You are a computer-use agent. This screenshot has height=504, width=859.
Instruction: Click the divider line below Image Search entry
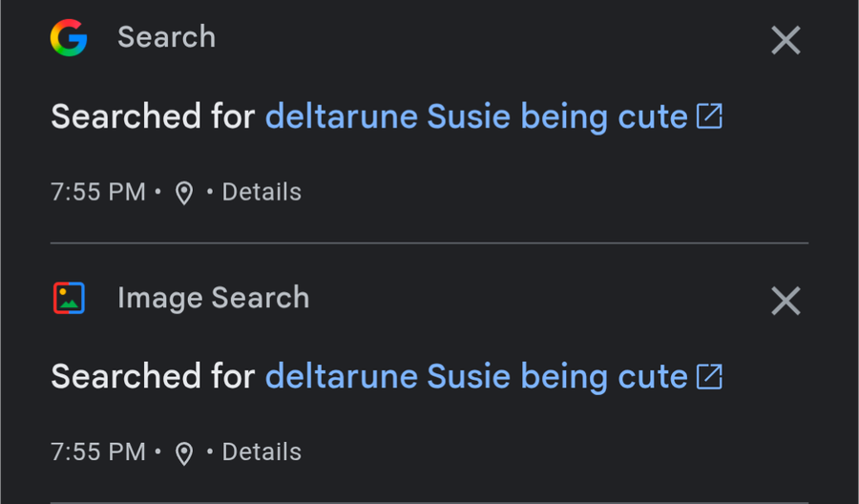(x=429, y=501)
